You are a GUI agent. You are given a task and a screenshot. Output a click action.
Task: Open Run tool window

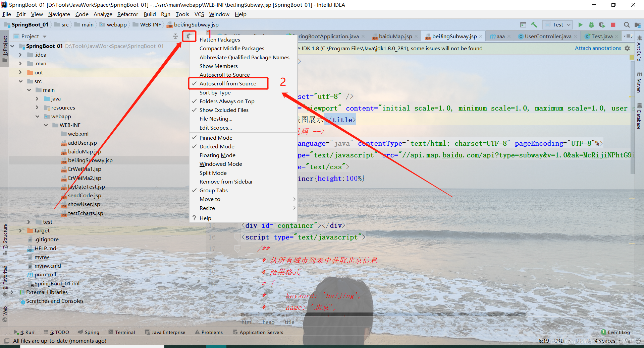(24, 332)
